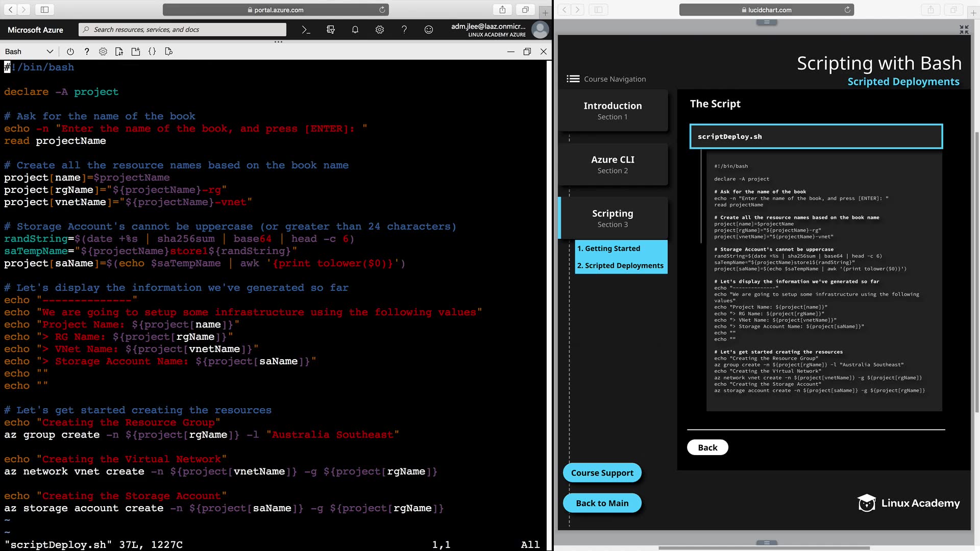
Task: Open the Cloud Shell editor braces icon
Action: pos(152,52)
